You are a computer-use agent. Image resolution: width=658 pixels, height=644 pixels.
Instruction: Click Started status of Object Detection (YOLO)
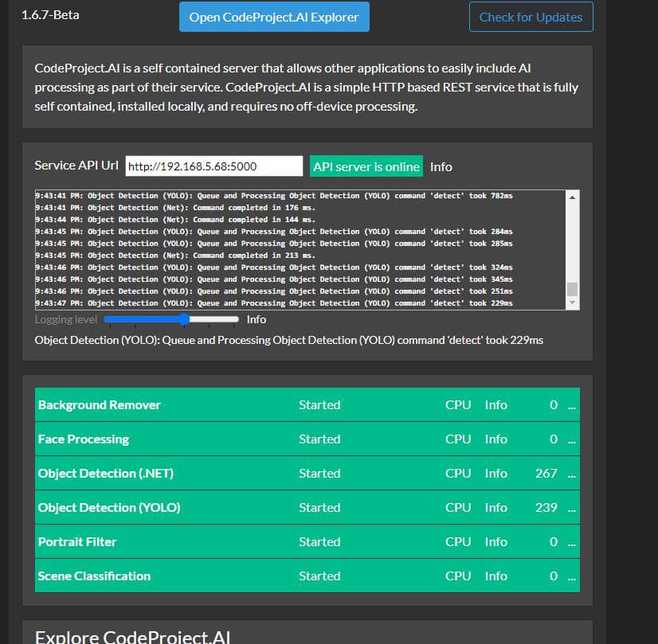coord(319,508)
